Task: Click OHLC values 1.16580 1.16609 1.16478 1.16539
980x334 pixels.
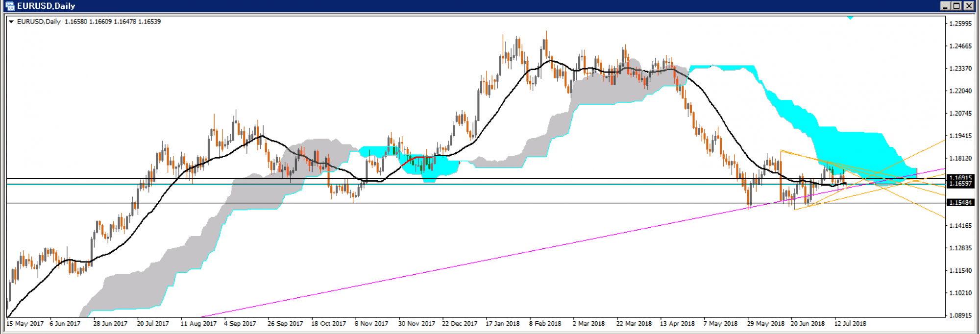Action: pyautogui.click(x=113, y=22)
